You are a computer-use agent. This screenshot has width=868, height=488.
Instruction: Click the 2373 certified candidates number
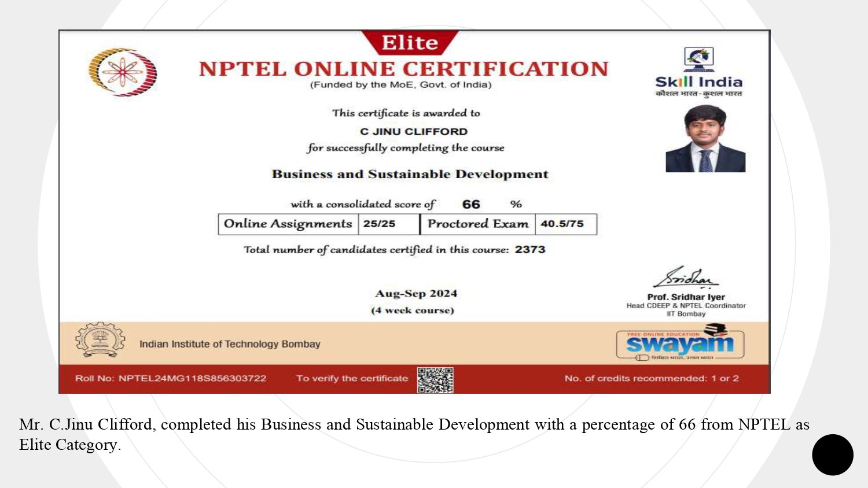click(530, 249)
